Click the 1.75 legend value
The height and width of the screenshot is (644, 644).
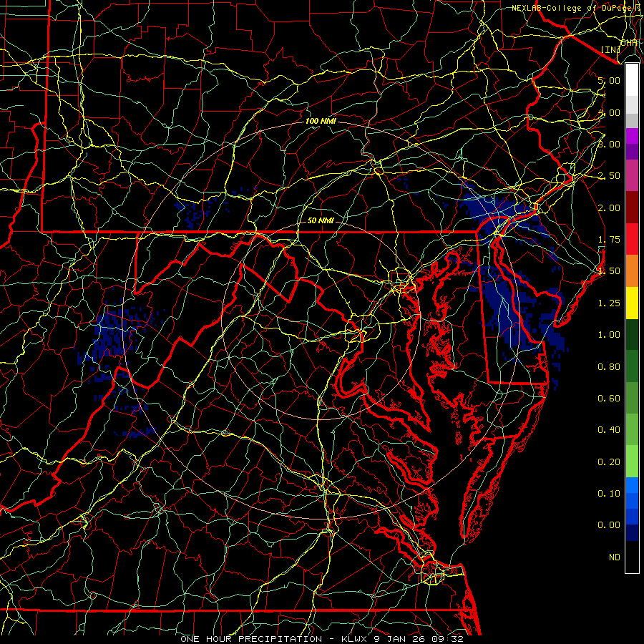click(609, 240)
